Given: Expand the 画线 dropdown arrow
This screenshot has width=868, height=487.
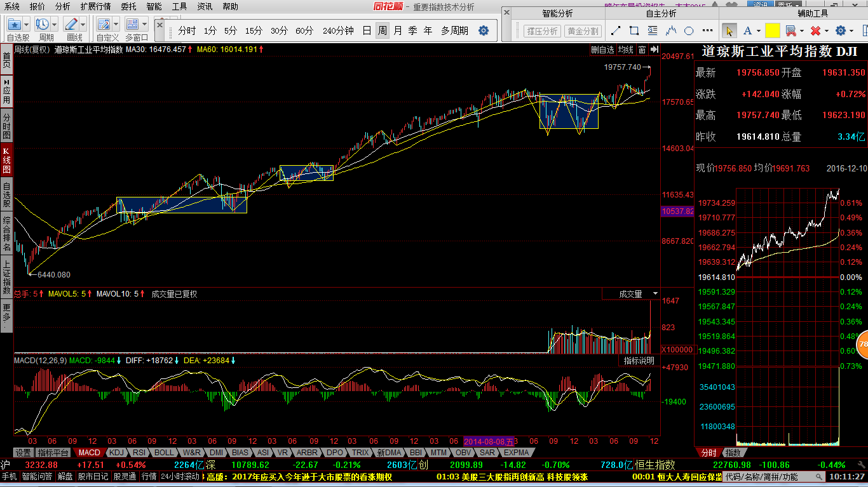Looking at the screenshot, I should point(83,24).
